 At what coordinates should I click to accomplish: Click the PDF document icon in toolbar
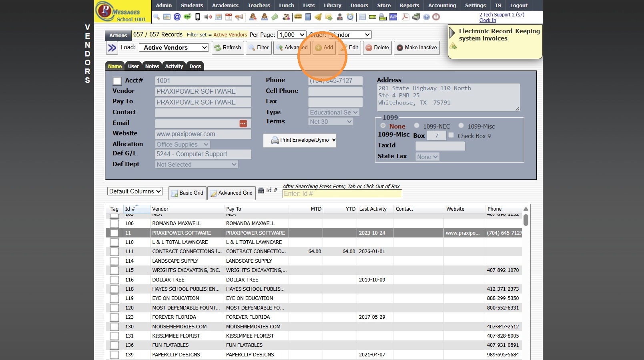tap(405, 17)
